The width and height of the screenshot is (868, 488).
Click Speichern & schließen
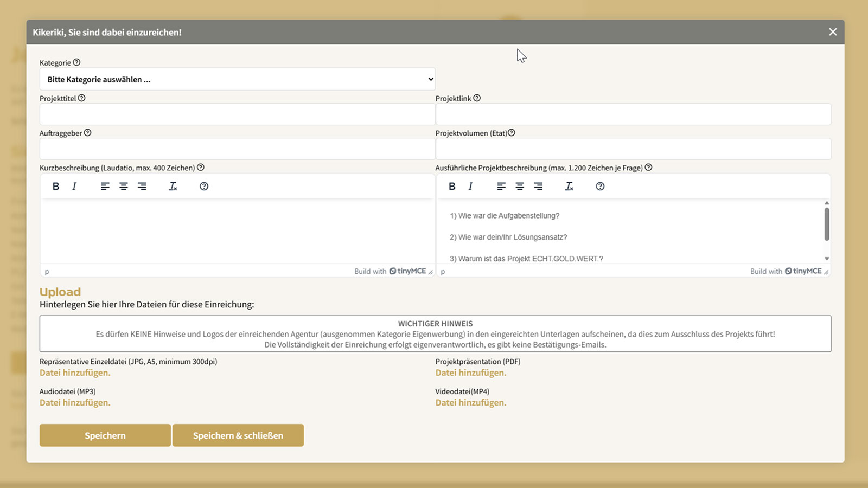[x=238, y=435]
